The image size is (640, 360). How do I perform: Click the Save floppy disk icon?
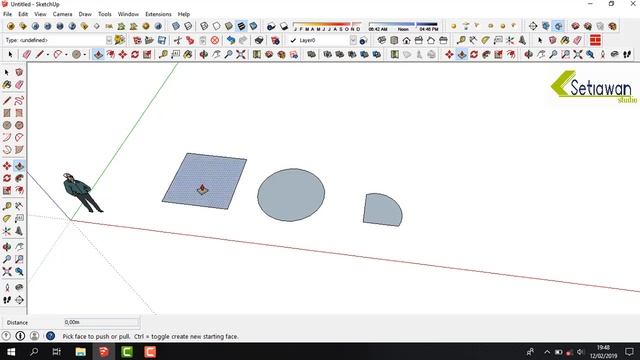click(162, 40)
